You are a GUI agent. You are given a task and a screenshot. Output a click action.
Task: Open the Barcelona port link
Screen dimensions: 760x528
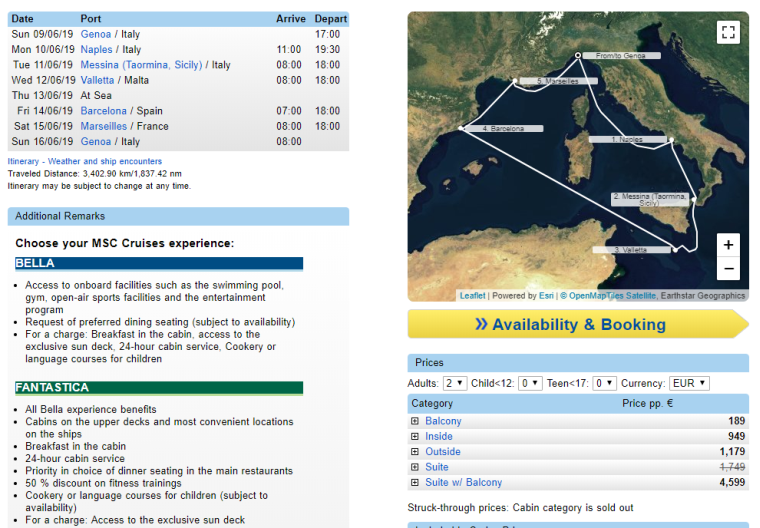pyautogui.click(x=103, y=111)
